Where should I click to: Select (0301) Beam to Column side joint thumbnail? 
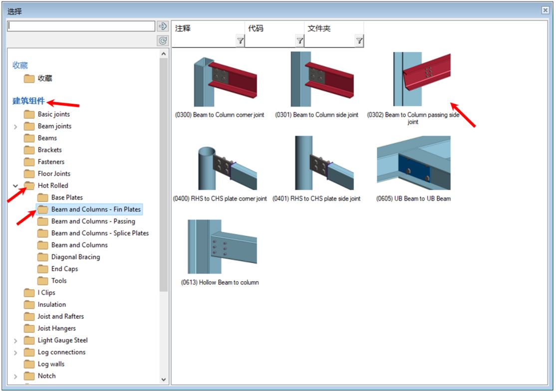322,79
